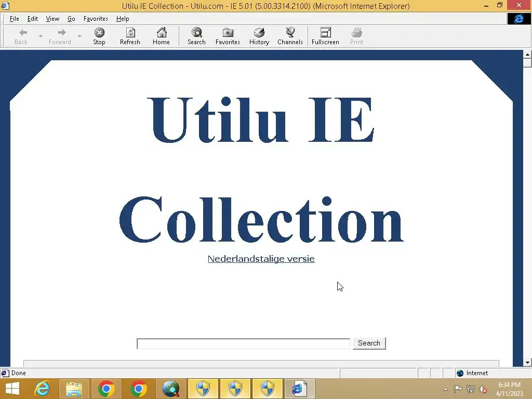Open the Windows Start button

coord(12,389)
